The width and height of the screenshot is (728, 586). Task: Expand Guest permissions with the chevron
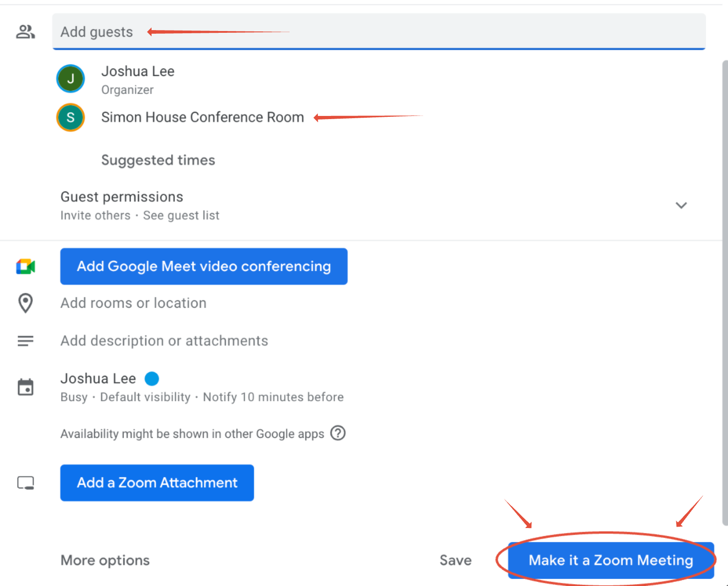click(x=681, y=205)
